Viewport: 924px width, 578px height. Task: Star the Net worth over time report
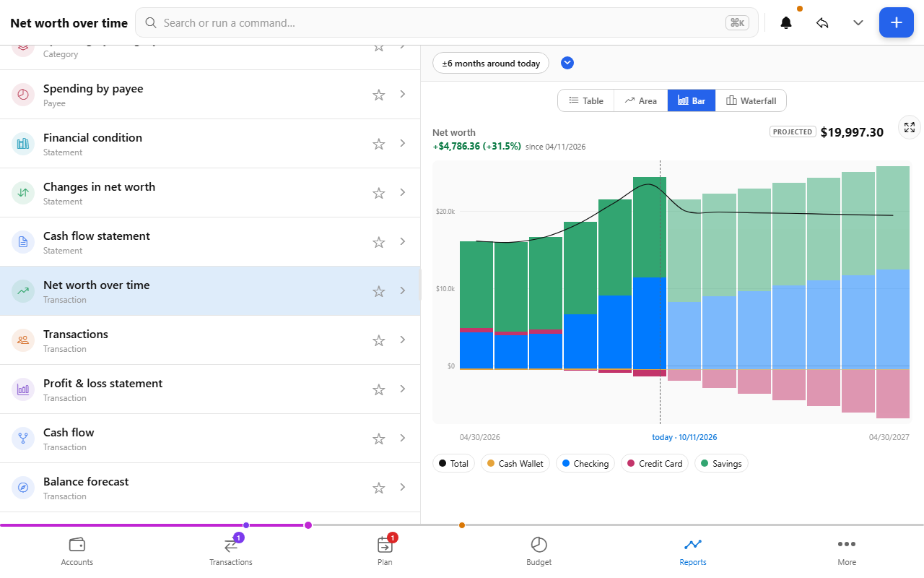(x=379, y=291)
